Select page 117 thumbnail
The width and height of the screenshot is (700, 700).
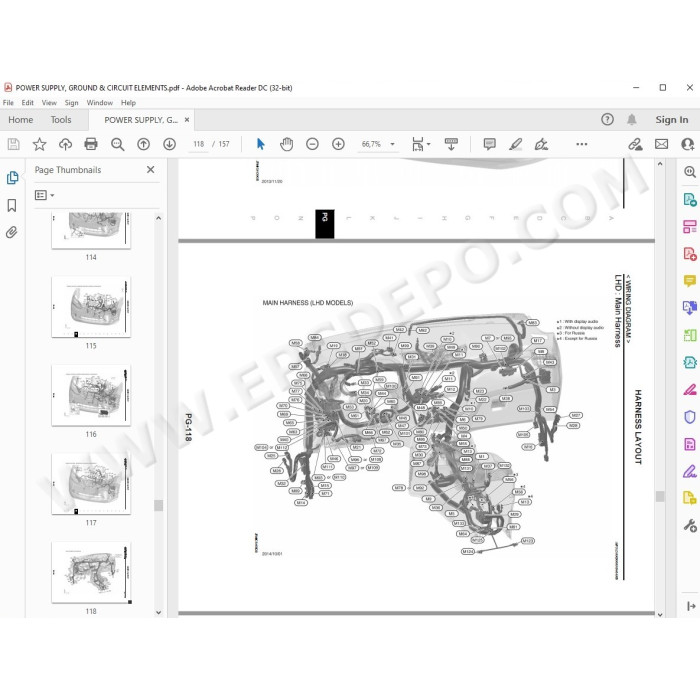91,484
